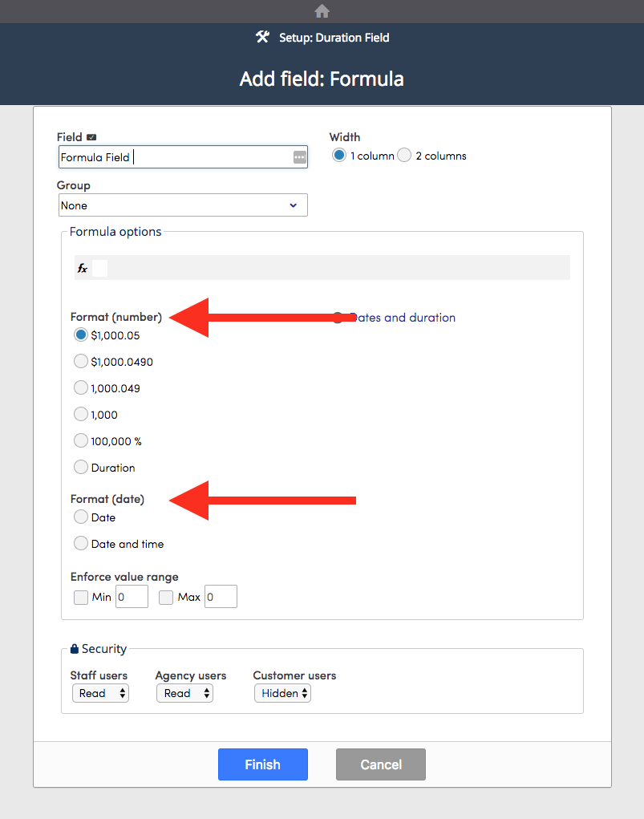Click the Finish button
This screenshot has width=644, height=819.
point(262,764)
